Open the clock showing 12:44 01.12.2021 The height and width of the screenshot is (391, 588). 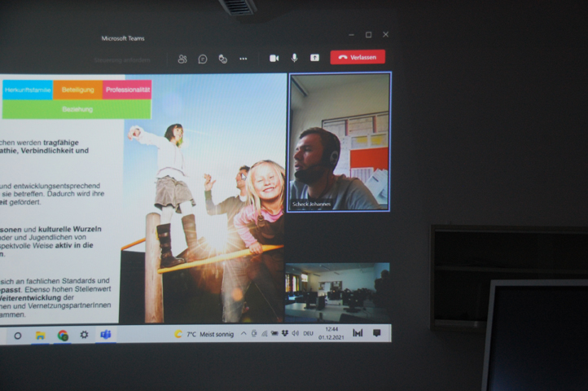(331, 333)
